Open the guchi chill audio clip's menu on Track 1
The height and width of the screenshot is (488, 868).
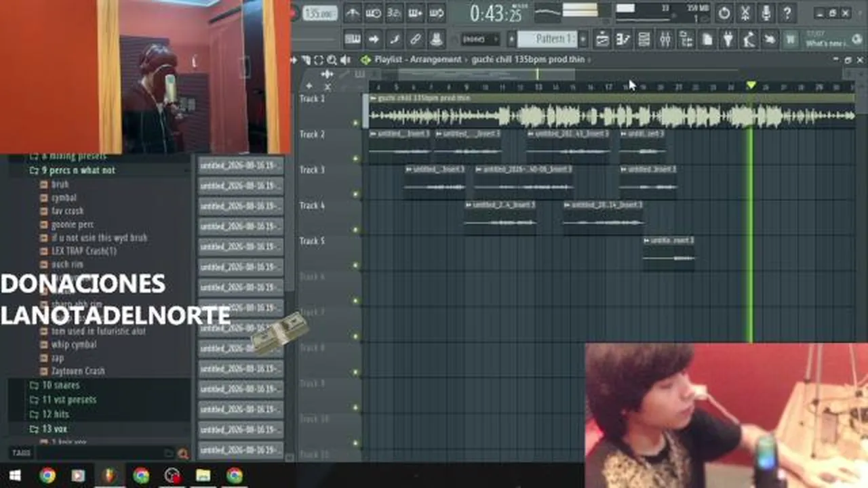[x=373, y=98]
